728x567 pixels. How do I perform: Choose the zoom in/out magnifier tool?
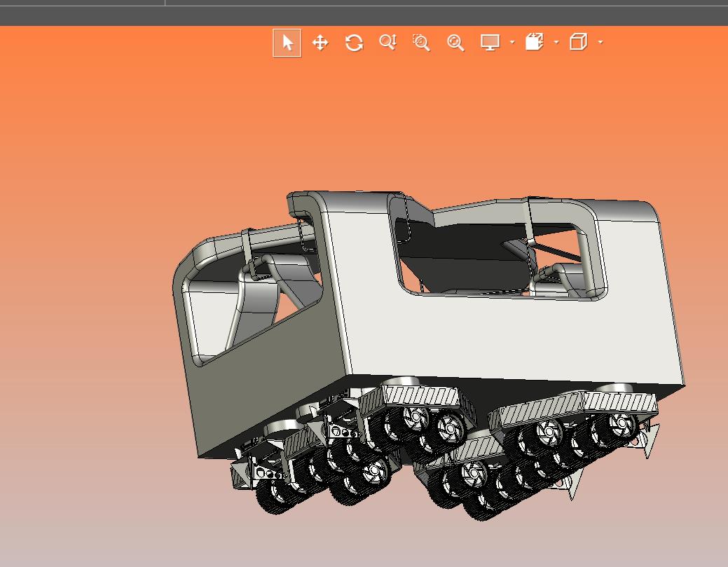(x=387, y=42)
